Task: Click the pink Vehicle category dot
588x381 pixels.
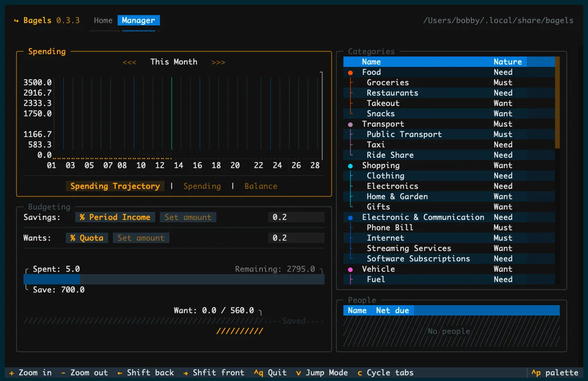Action: coord(350,269)
